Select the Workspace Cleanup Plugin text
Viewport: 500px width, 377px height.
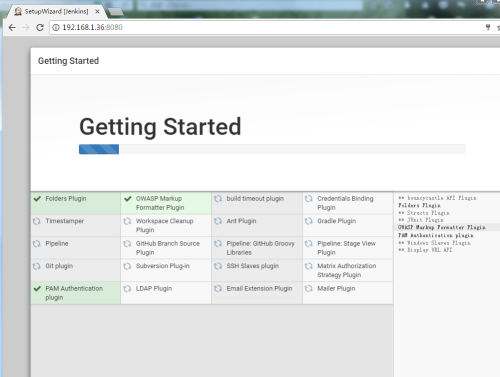(x=165, y=225)
